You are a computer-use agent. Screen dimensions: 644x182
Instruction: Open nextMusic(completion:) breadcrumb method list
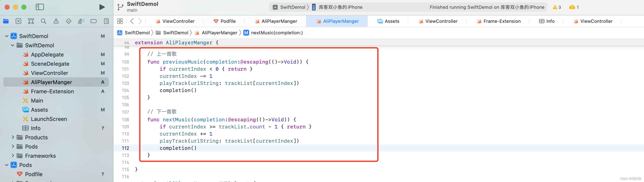pos(273,33)
